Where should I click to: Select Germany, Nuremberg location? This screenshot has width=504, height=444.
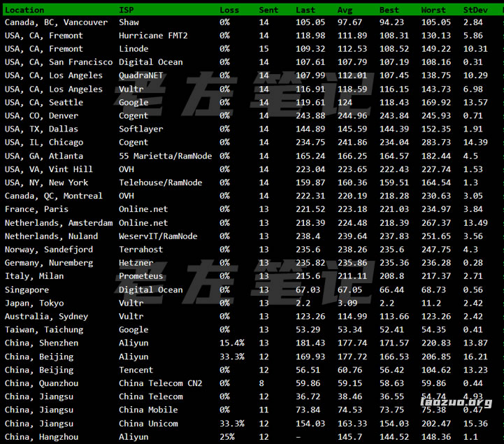(49, 263)
